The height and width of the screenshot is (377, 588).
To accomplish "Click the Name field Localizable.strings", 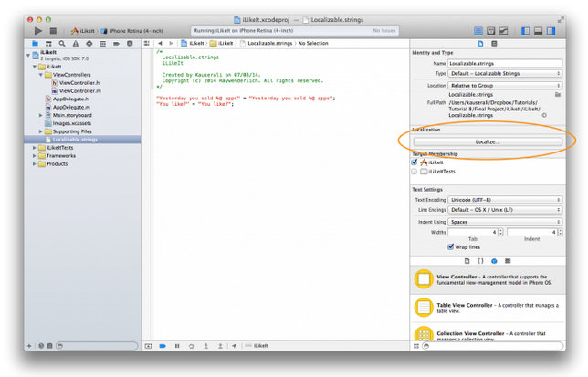I will [505, 63].
